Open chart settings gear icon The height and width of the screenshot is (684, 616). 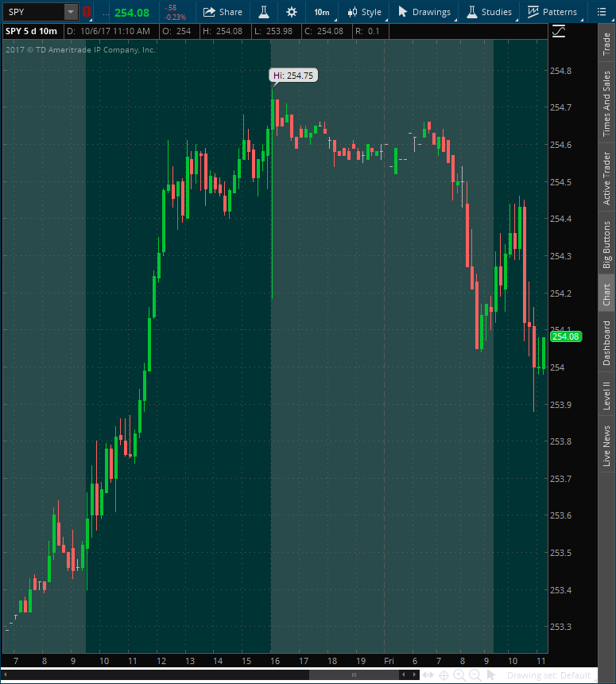[x=292, y=12]
